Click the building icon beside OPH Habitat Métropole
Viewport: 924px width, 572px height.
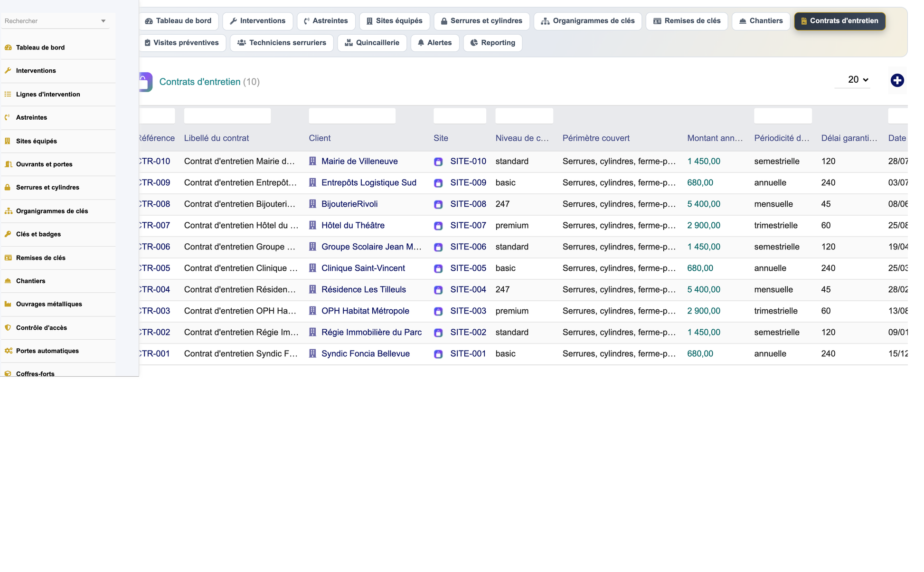click(312, 311)
